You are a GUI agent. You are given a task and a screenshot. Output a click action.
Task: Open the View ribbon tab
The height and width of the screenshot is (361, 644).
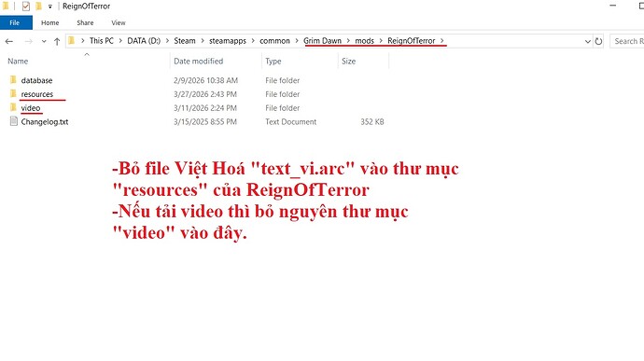pos(119,22)
